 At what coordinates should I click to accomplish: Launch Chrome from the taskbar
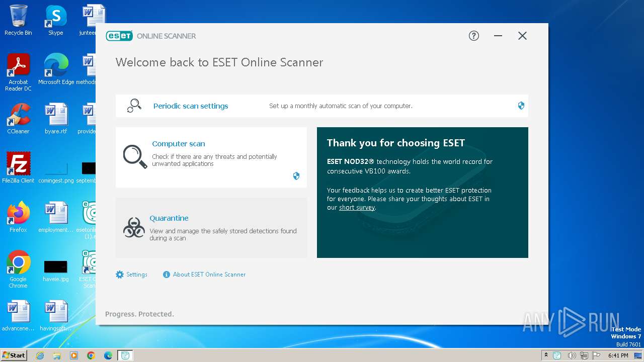tap(91, 355)
